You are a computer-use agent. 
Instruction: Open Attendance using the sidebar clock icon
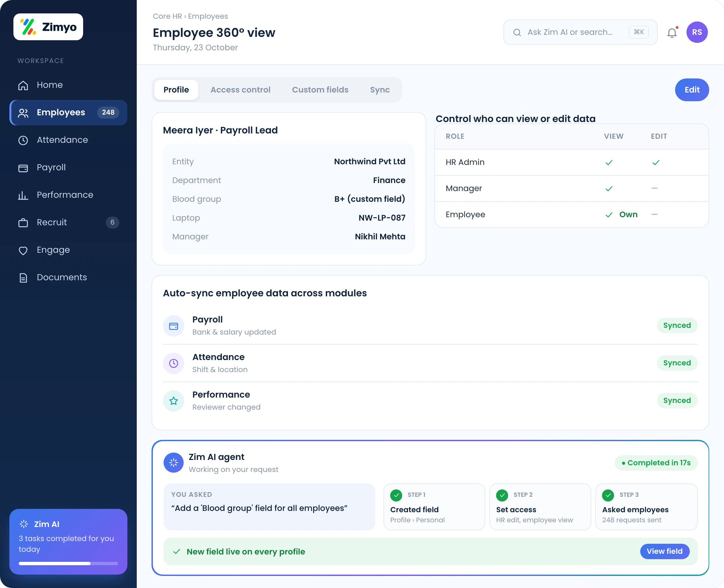click(x=23, y=140)
